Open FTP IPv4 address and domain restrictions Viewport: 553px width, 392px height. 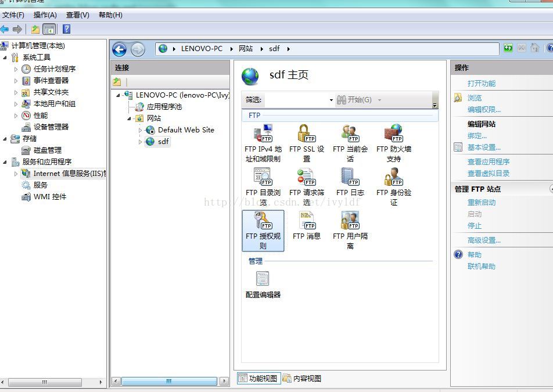click(263, 143)
